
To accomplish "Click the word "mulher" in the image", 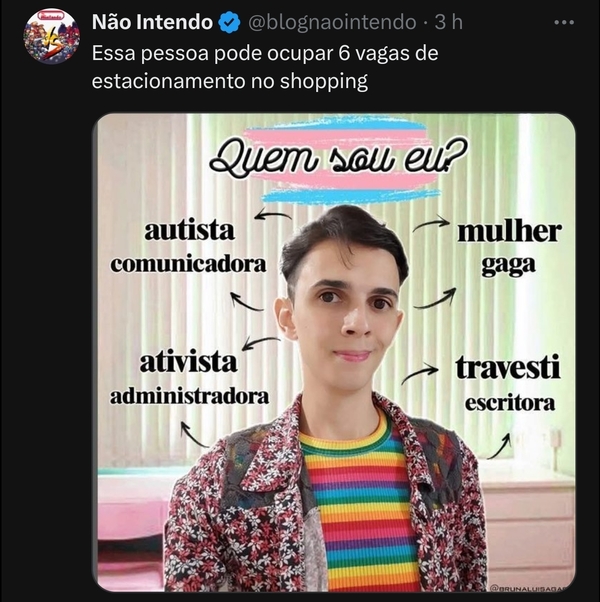I will 509,232.
